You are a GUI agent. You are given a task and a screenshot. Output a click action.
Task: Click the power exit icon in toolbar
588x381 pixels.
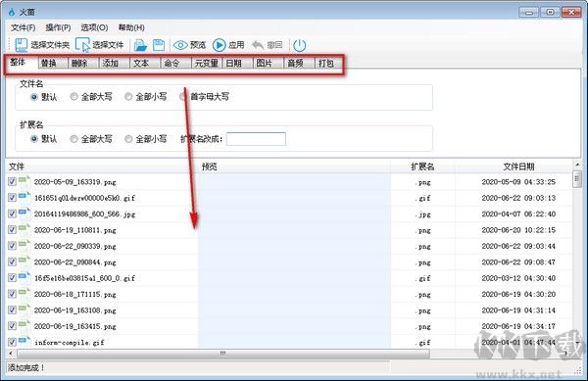click(x=299, y=45)
